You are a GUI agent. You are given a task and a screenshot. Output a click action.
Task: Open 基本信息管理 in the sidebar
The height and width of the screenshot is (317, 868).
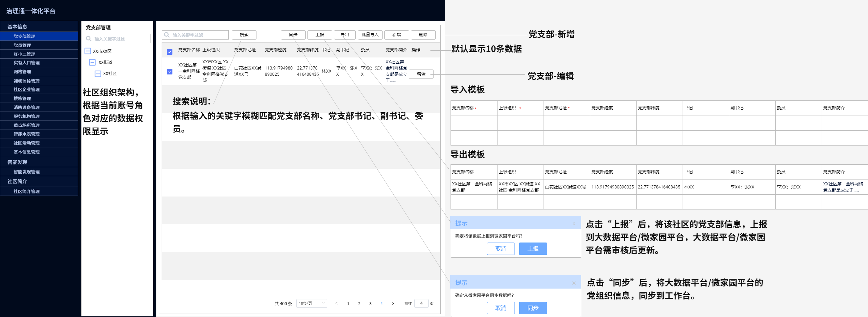pyautogui.click(x=39, y=152)
